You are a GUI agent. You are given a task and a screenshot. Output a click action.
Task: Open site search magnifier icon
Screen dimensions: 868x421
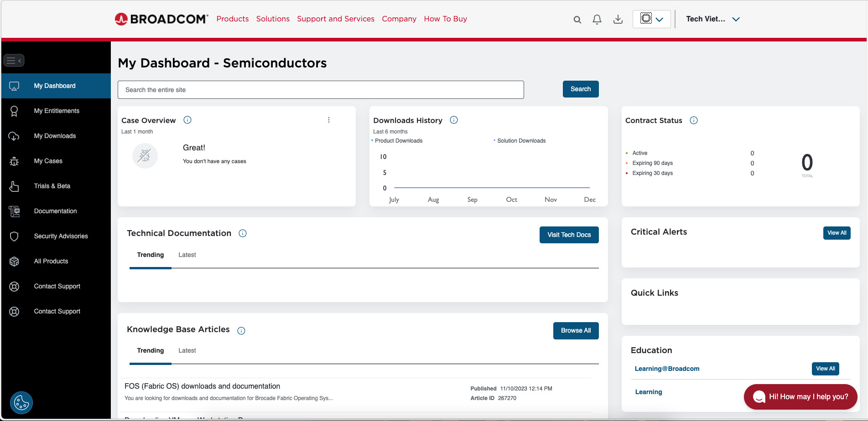click(577, 20)
